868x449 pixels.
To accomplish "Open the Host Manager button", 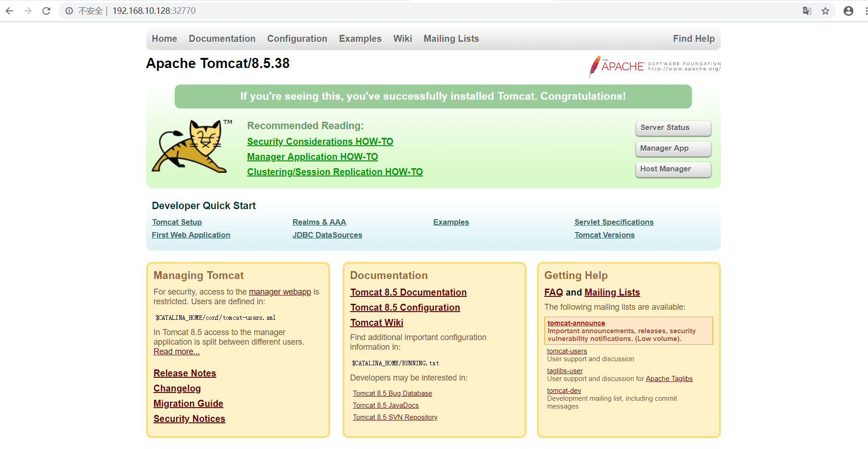I will [x=673, y=169].
